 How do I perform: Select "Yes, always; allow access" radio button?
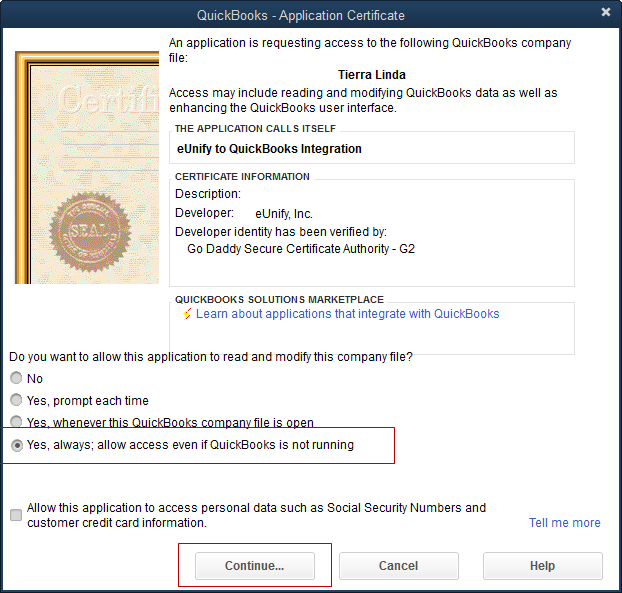click(17, 445)
